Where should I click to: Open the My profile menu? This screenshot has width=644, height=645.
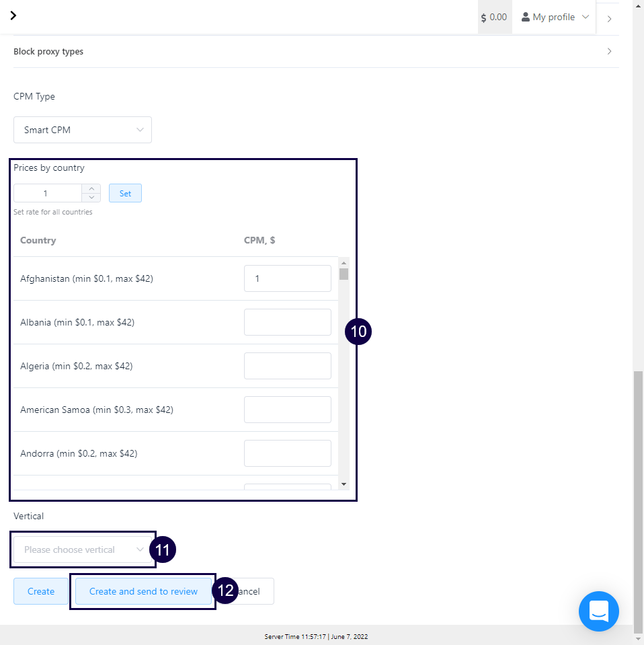click(x=555, y=17)
